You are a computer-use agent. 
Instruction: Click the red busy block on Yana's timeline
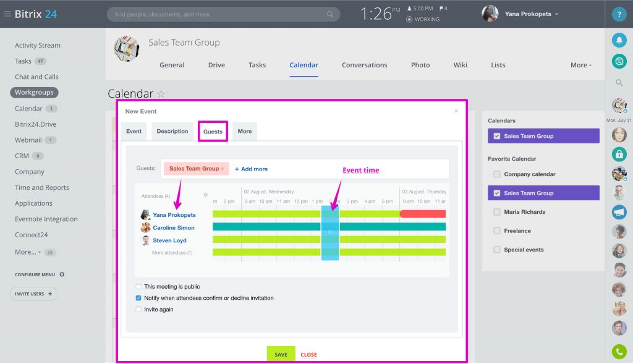[x=423, y=214]
